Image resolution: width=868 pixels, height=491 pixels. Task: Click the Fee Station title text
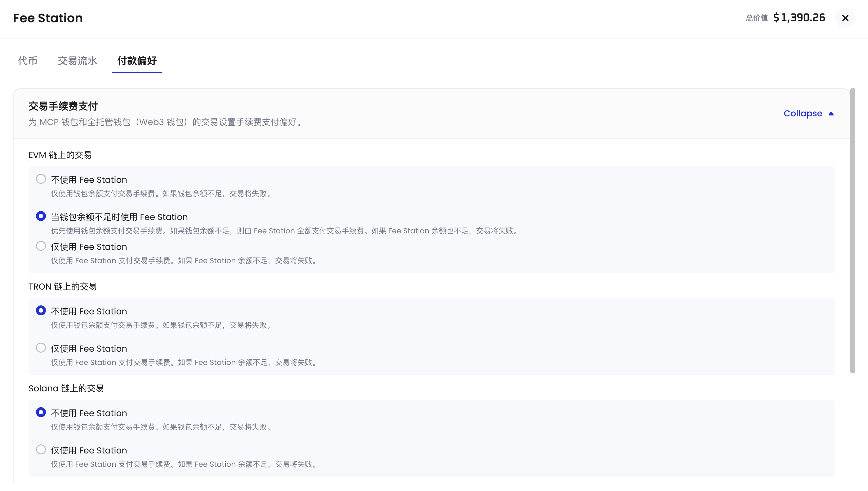(x=48, y=18)
